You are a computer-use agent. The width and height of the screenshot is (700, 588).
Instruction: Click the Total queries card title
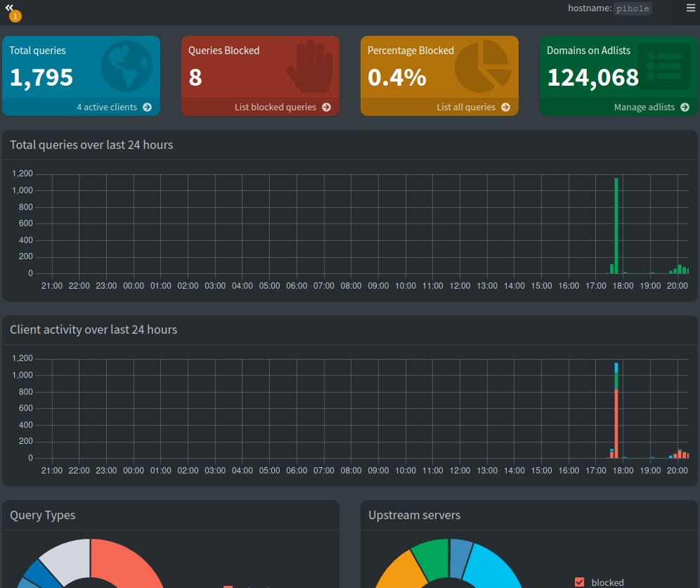tap(37, 51)
